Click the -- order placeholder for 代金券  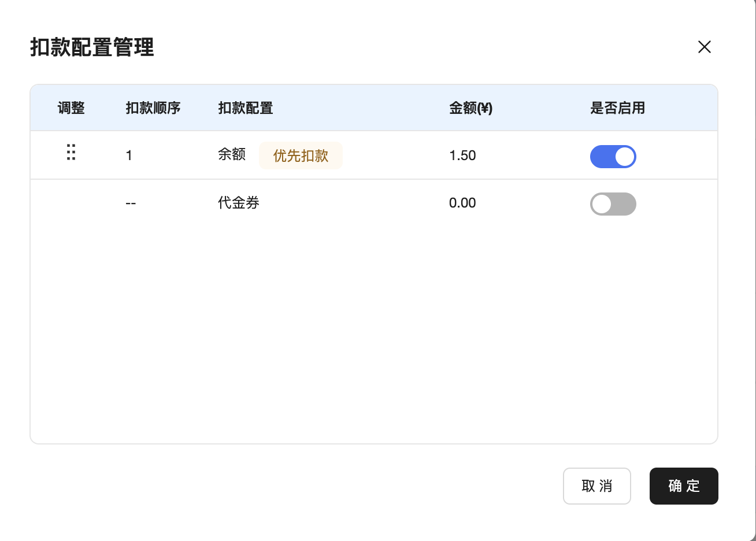click(x=131, y=203)
